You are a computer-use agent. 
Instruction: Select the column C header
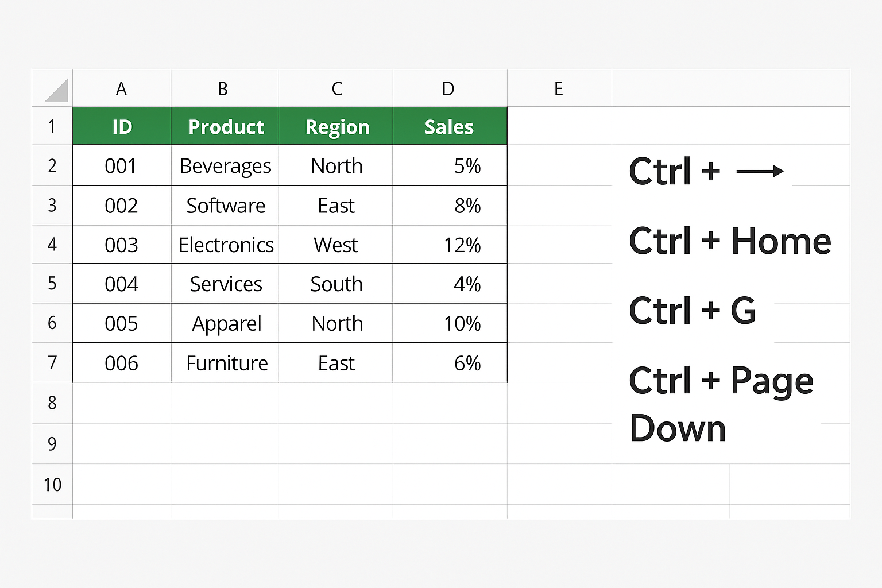[336, 88]
